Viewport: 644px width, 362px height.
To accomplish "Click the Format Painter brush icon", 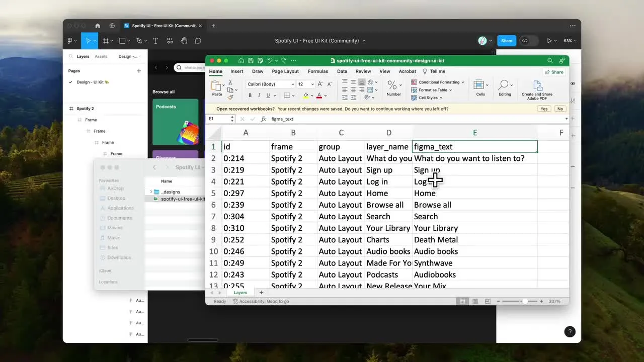I will (230, 98).
